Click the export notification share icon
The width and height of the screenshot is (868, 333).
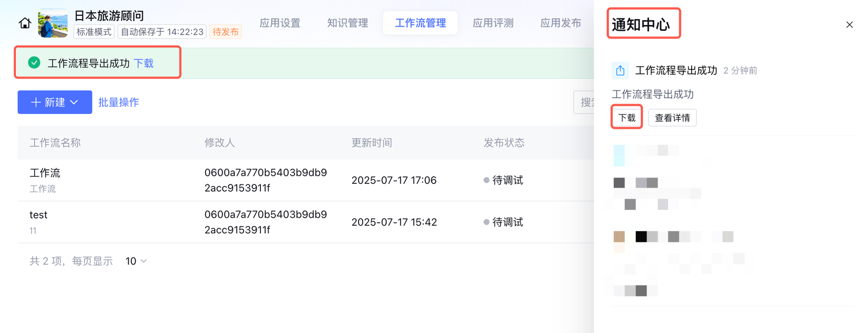pyautogui.click(x=620, y=71)
